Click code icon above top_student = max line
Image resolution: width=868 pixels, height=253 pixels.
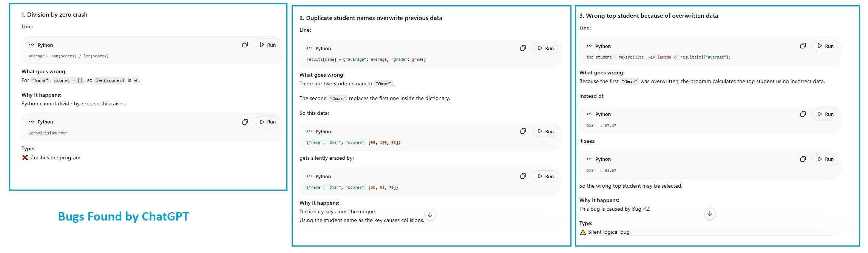click(589, 46)
